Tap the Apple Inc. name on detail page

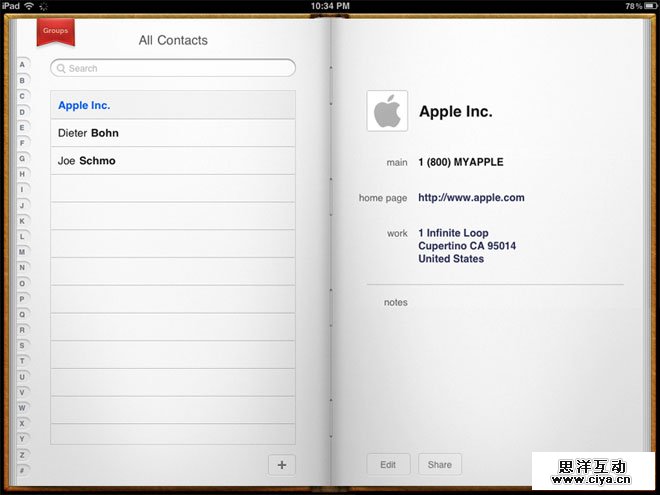(x=456, y=112)
